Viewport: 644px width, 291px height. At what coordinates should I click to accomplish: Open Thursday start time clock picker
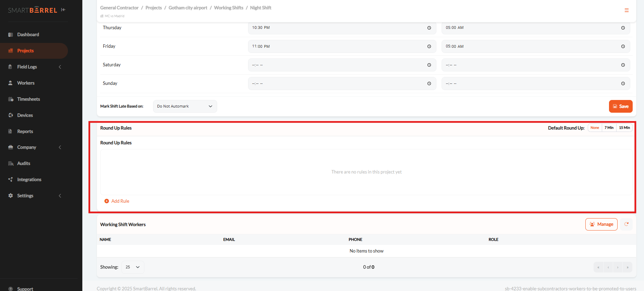(x=429, y=28)
